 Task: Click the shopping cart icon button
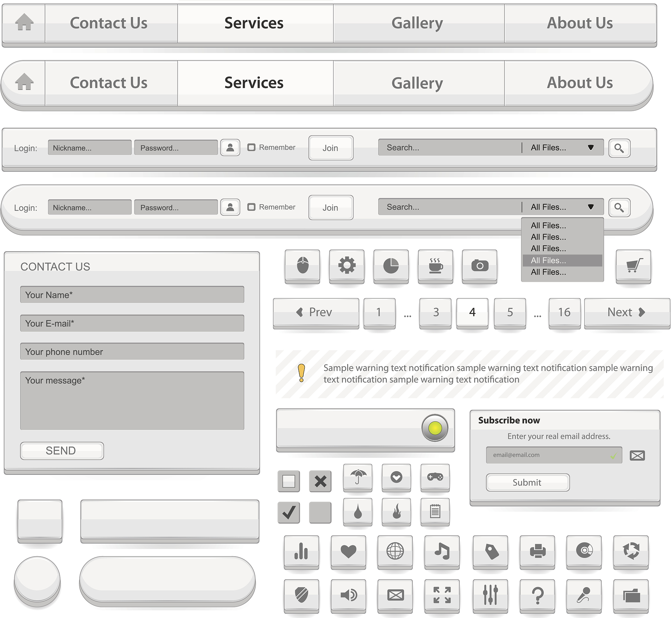coord(633,266)
